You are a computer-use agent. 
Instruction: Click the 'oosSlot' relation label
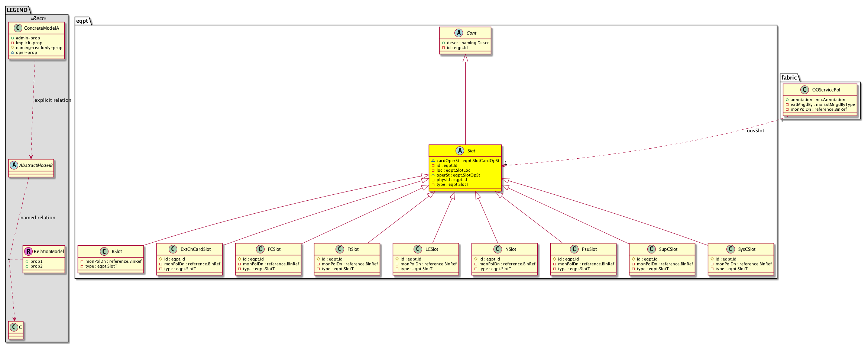pyautogui.click(x=755, y=131)
